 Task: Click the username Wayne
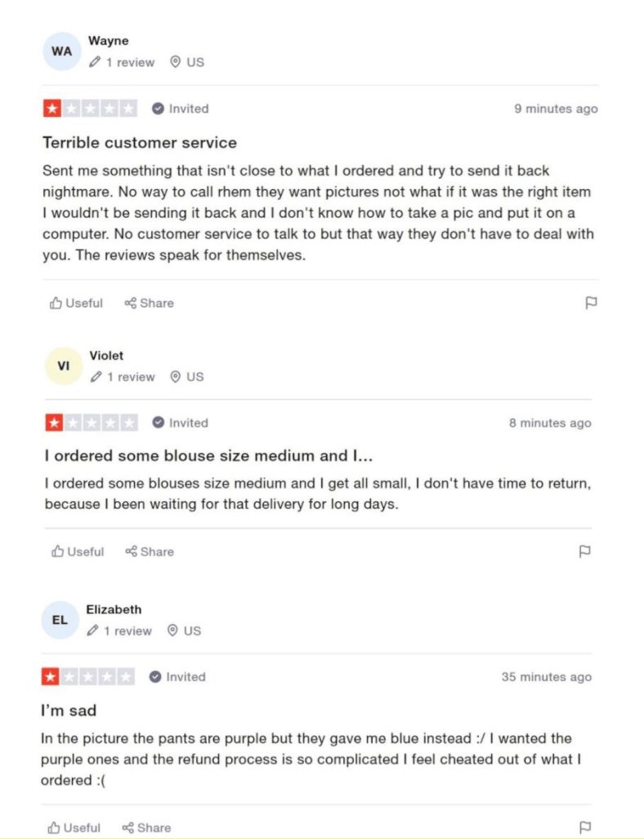(x=109, y=41)
